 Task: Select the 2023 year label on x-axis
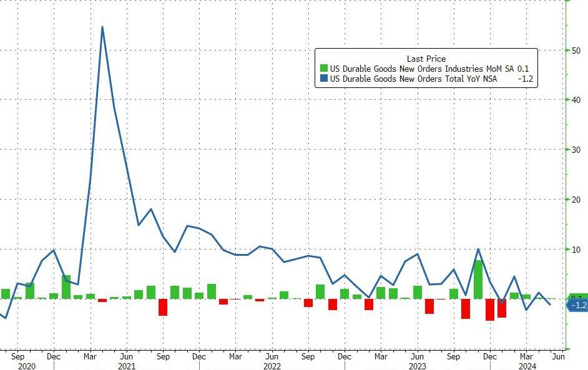418,366
